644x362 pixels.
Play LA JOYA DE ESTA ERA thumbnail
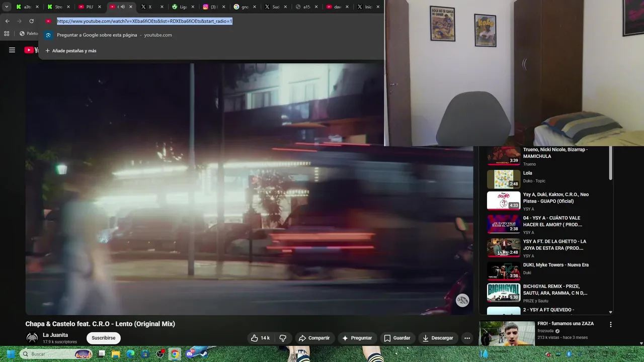coord(504,248)
